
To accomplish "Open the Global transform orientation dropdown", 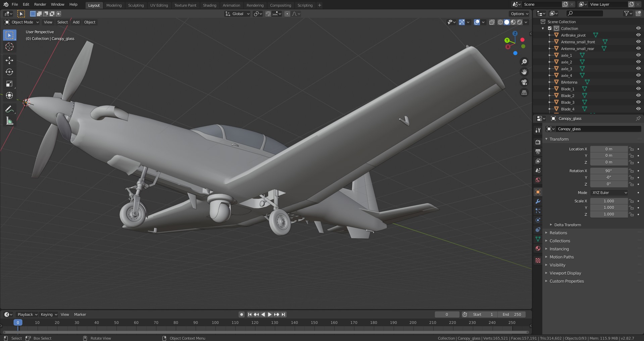I will click(237, 14).
